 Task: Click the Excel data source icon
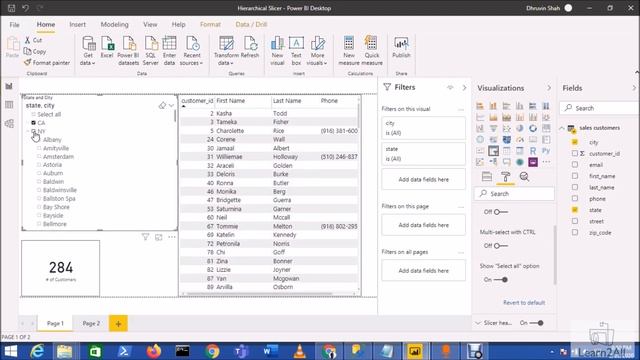click(x=107, y=47)
